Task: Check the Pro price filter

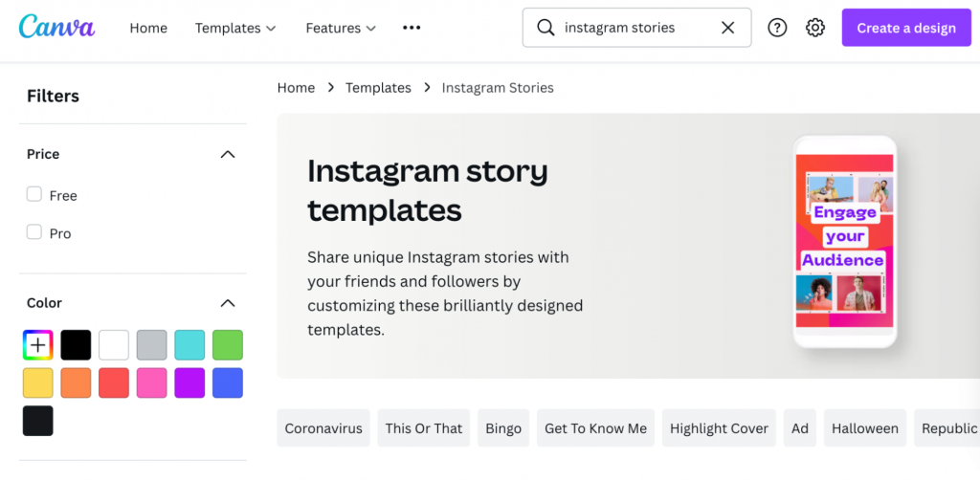Action: click(33, 232)
